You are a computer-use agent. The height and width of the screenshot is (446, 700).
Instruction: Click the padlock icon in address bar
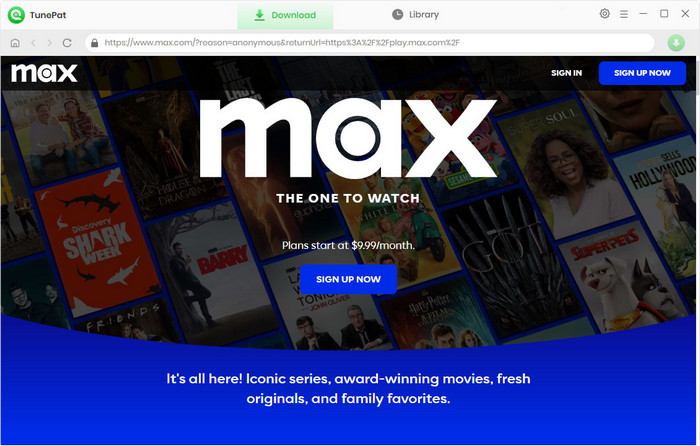(x=94, y=43)
